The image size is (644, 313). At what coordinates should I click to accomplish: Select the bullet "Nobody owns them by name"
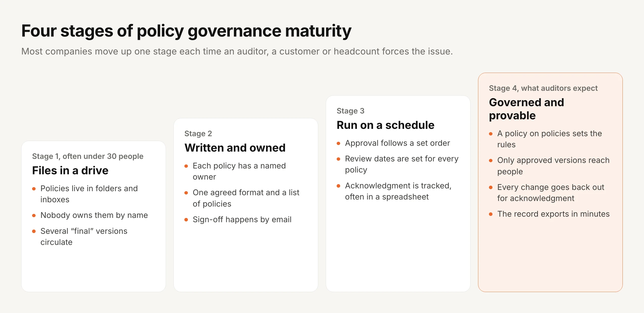point(94,215)
